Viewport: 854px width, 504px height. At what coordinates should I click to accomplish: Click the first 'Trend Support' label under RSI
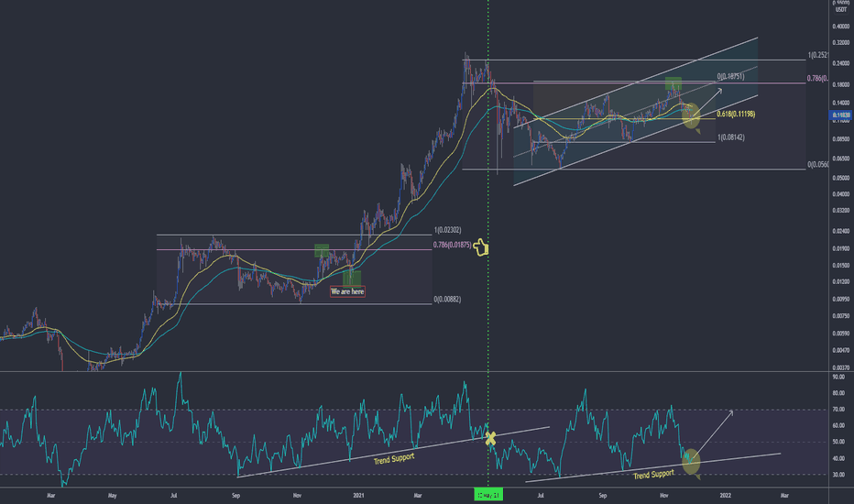click(x=394, y=458)
